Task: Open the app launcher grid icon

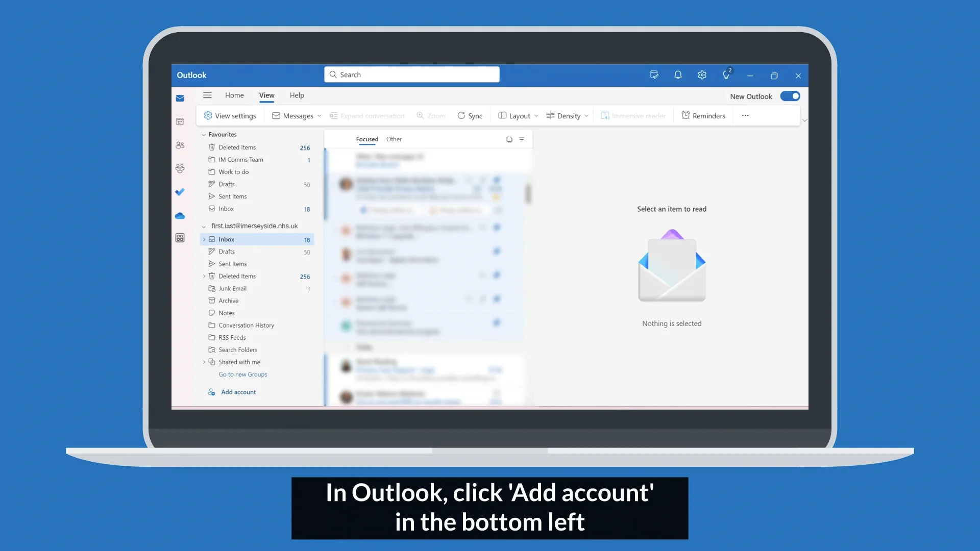Action: [180, 238]
